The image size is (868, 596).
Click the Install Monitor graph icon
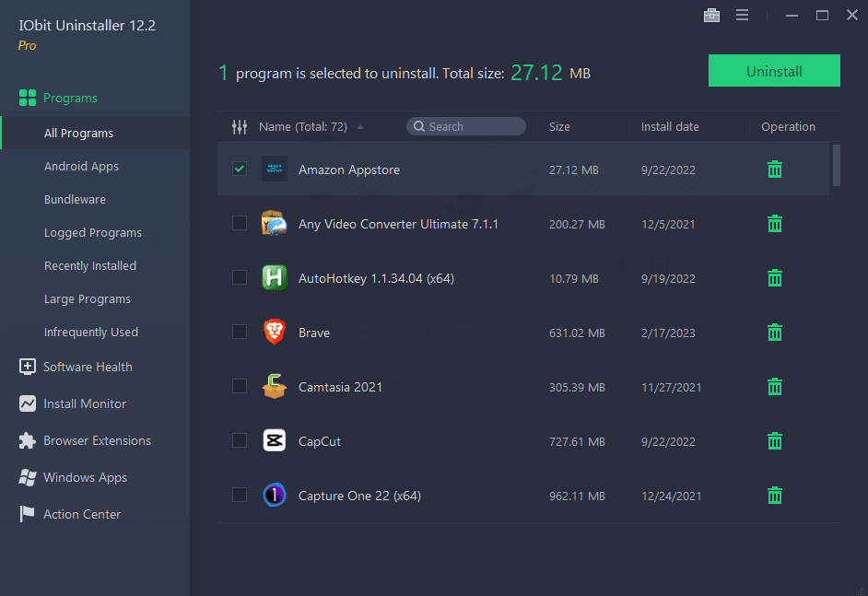point(27,403)
